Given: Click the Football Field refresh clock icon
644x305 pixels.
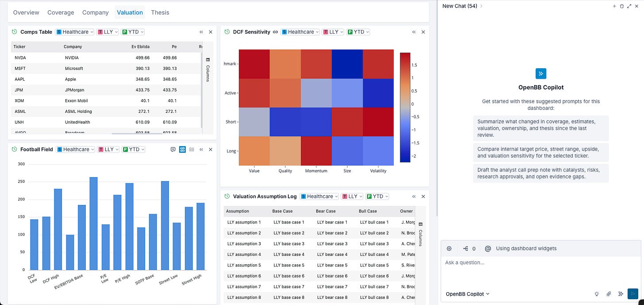Looking at the screenshot, I should (x=14, y=150).
